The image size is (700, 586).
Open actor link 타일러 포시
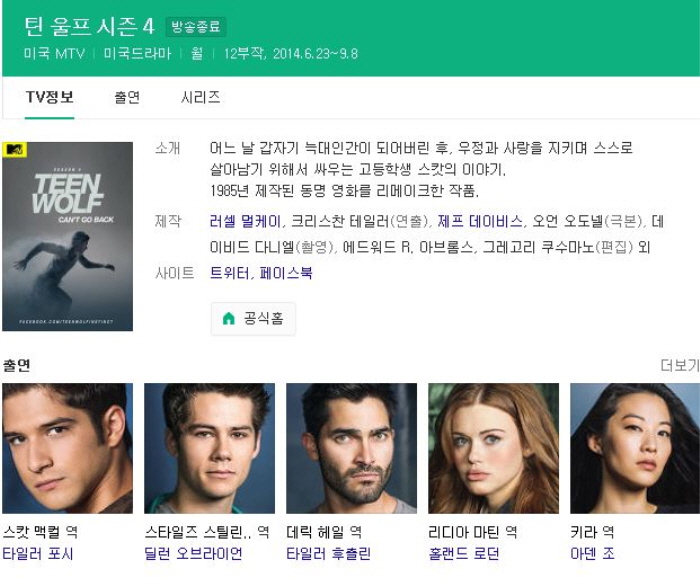(38, 554)
